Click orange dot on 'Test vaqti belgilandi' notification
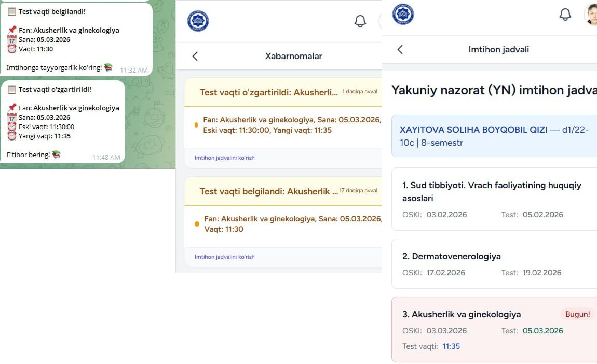This screenshot has height=364, width=597. click(x=197, y=224)
